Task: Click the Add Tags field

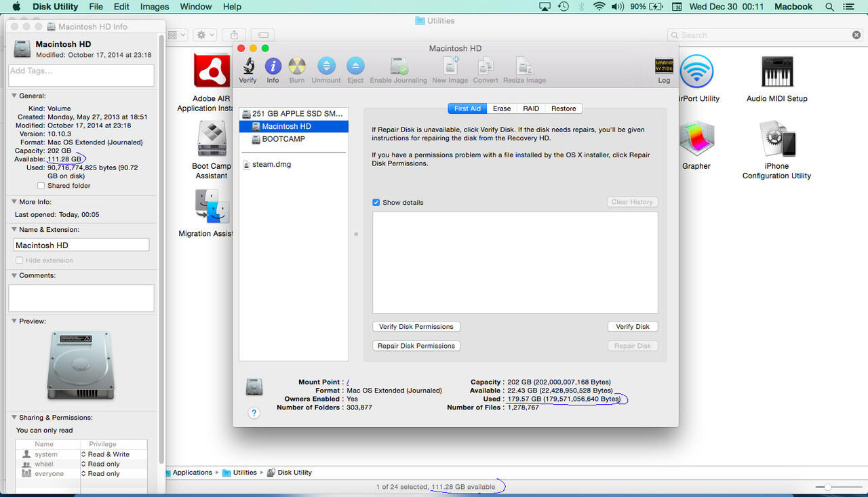Action: [x=81, y=75]
